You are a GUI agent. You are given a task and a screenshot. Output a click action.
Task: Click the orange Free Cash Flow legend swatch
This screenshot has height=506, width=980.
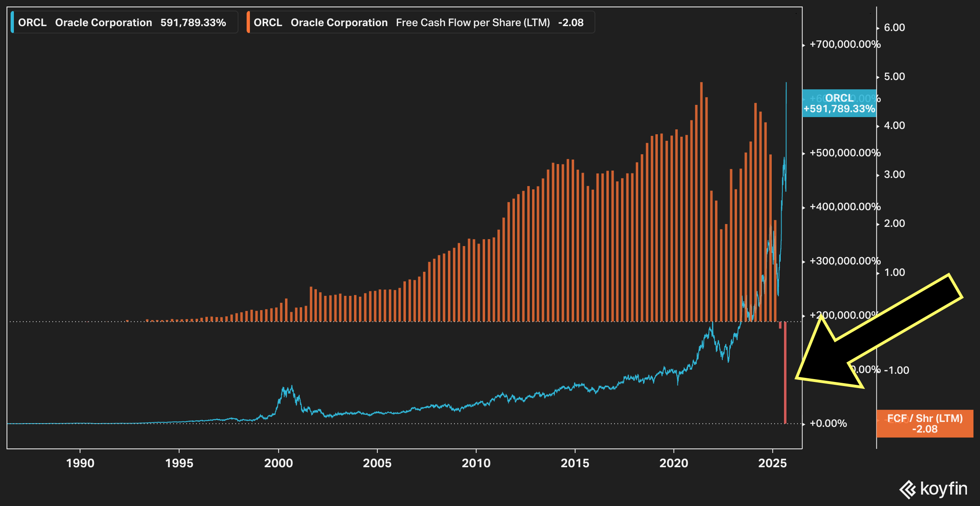(248, 22)
